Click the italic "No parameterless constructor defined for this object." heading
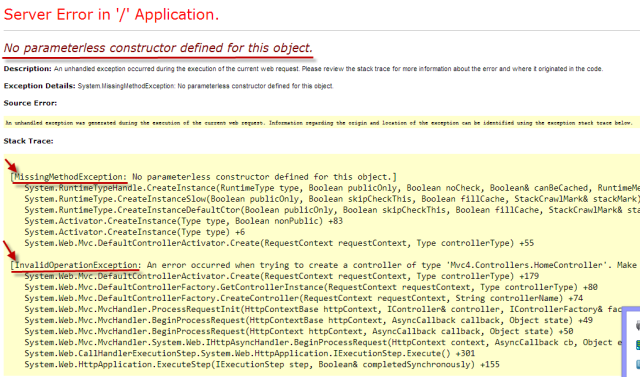Viewport: 640px width, 377px height. point(158,48)
